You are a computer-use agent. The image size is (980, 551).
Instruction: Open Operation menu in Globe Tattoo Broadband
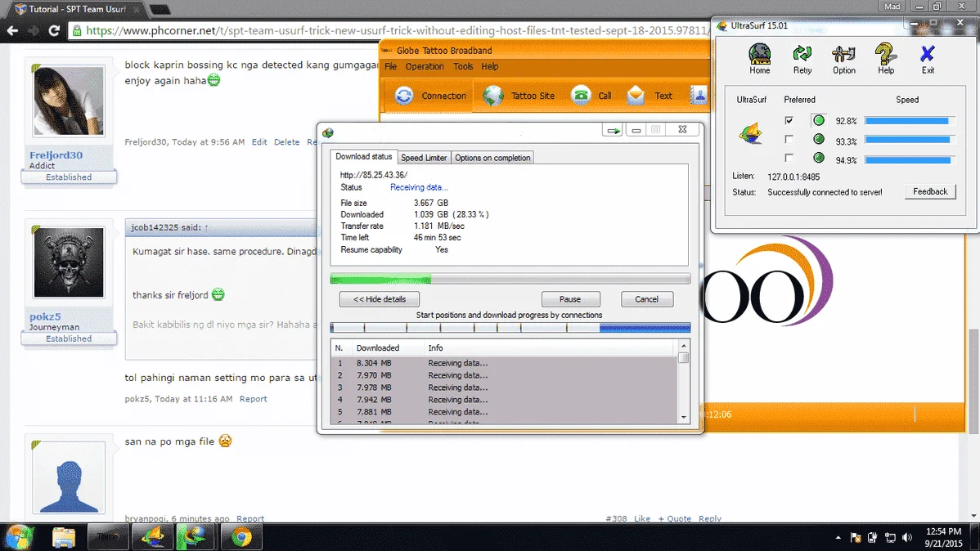point(425,66)
